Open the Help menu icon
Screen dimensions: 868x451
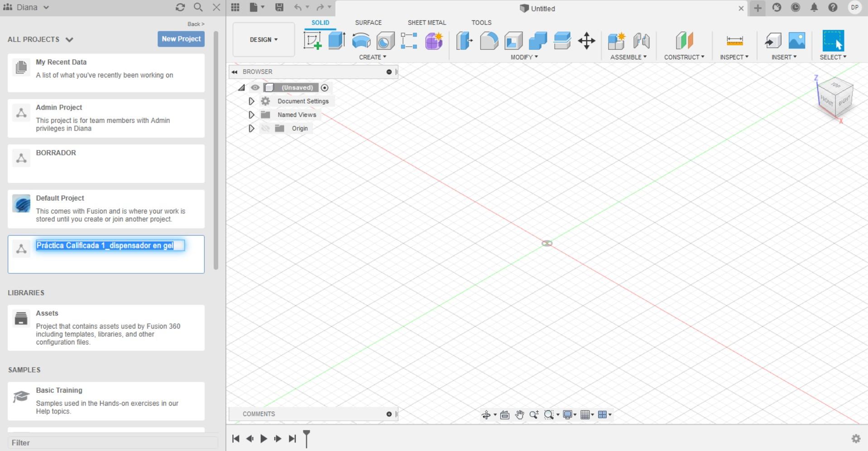833,8
